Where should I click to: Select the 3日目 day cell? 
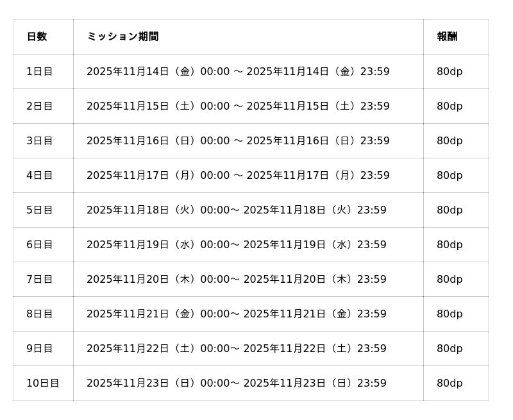(40, 140)
